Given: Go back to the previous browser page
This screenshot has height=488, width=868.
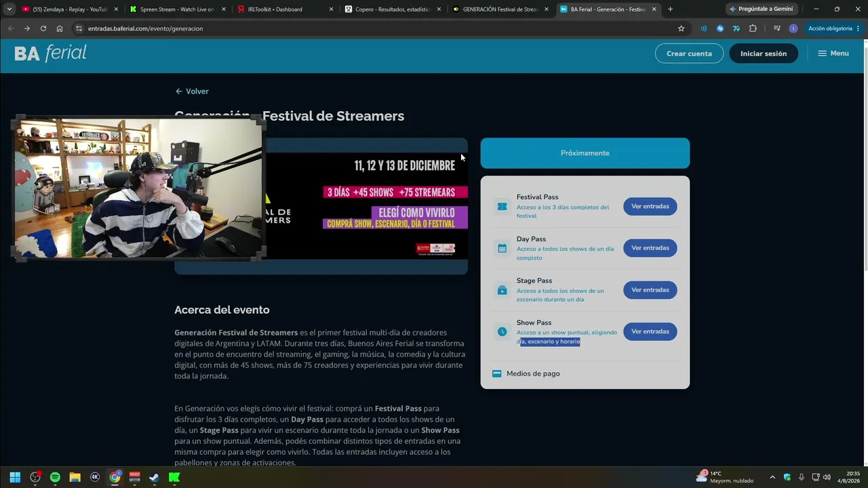Looking at the screenshot, I should pyautogui.click(x=10, y=28).
